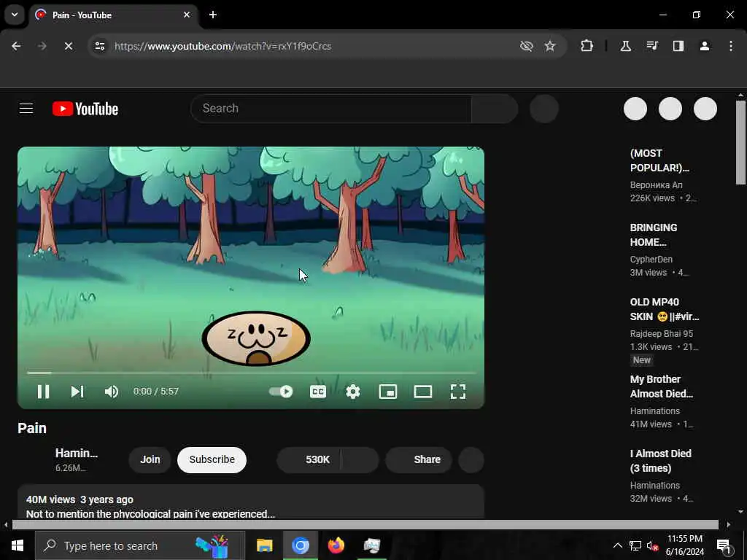
Task: Toggle the autoplay switch
Action: [281, 392]
